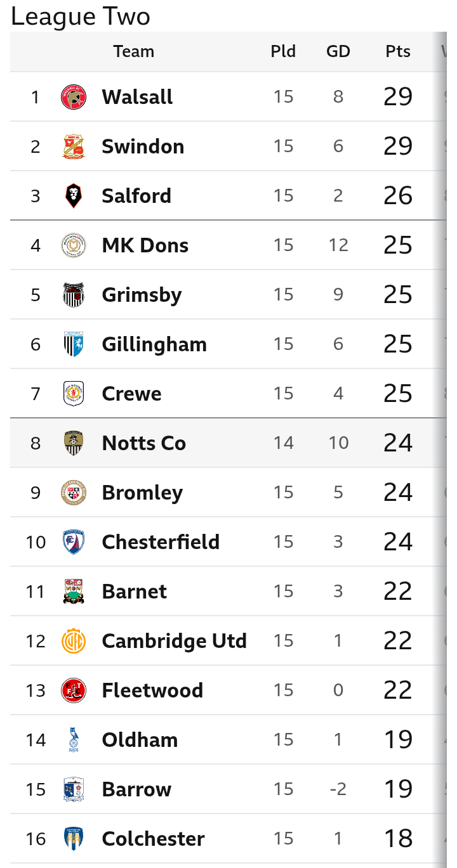
Task: Click the Walsall club crest icon
Action: pyautogui.click(x=74, y=97)
